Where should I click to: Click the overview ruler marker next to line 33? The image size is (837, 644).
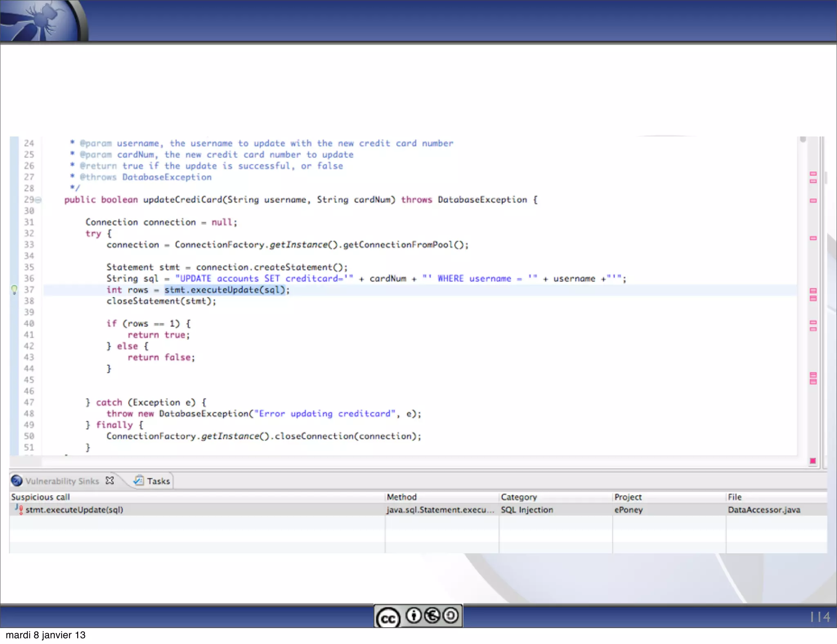[x=813, y=238]
